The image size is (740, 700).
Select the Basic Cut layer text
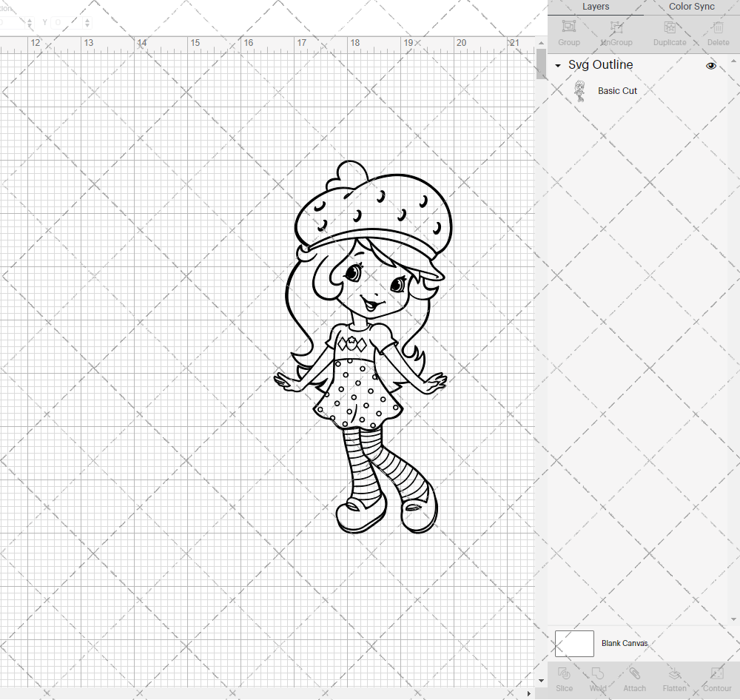point(617,90)
